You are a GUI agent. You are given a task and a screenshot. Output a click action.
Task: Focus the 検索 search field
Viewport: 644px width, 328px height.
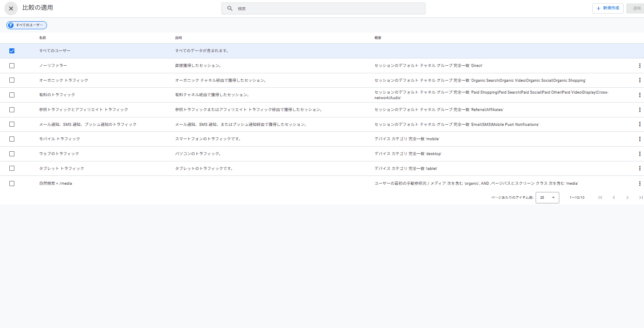tap(323, 8)
